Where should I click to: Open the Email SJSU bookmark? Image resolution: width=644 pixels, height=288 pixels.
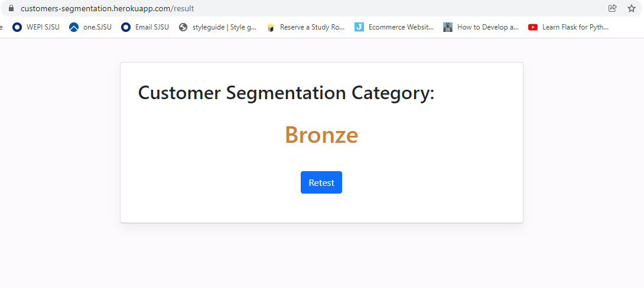tap(145, 27)
